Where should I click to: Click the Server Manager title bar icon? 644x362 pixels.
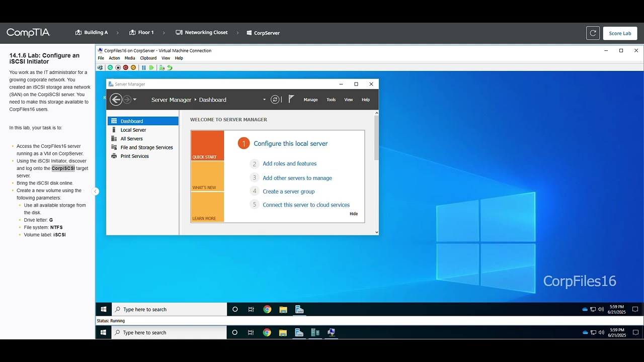tap(111, 84)
